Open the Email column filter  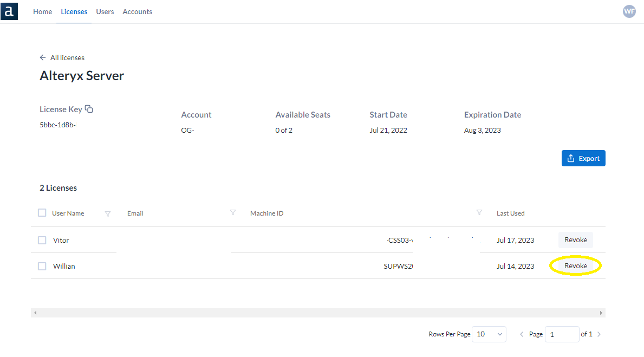(x=233, y=212)
